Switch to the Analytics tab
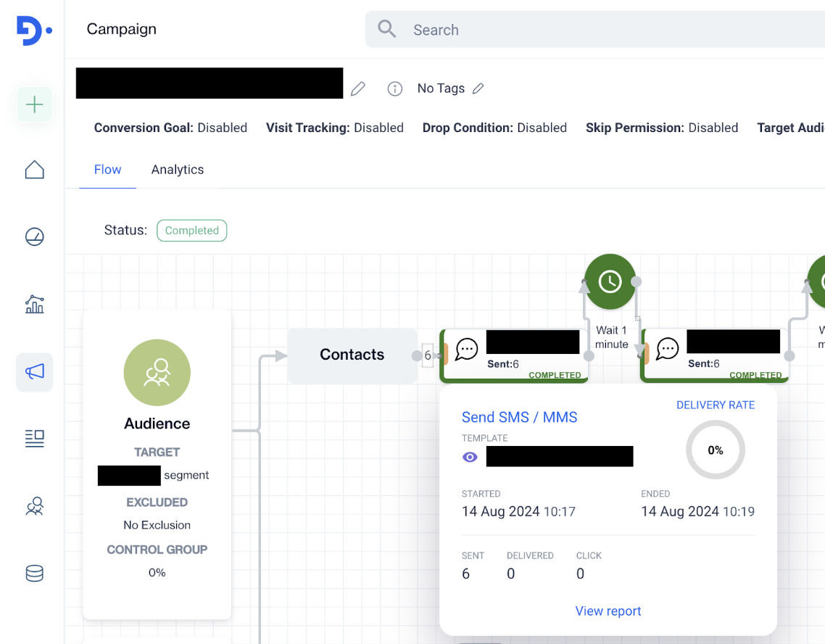The image size is (825, 644). 178,170
